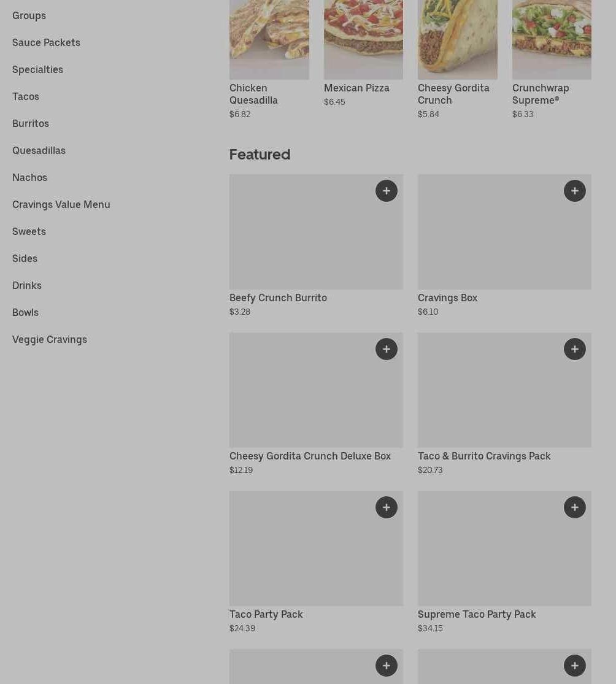
Task: Open the Cravings Box image card
Action: tap(504, 232)
